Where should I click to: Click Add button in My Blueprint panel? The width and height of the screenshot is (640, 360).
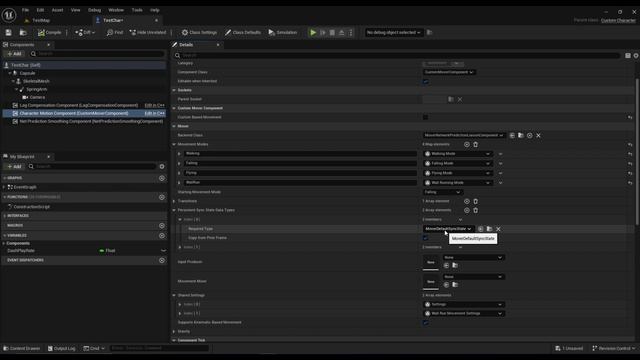pos(14,166)
